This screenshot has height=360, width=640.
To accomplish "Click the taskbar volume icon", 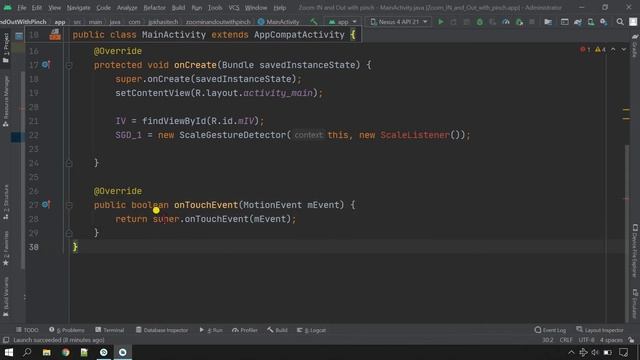I will [x=595, y=352].
